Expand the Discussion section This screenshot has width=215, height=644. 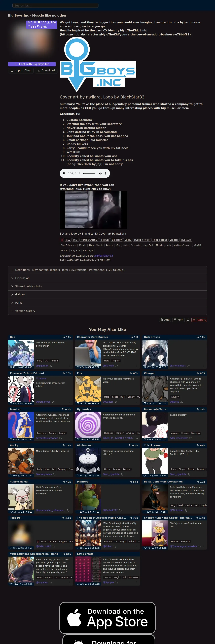click(x=107, y=278)
